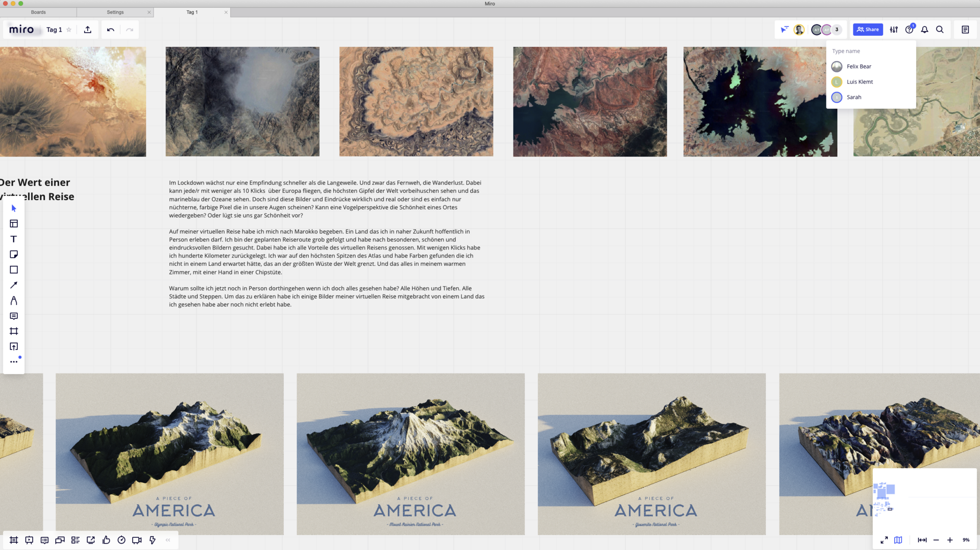Select the Pen drawing tool
The height and width of the screenshot is (550, 980).
tap(14, 301)
